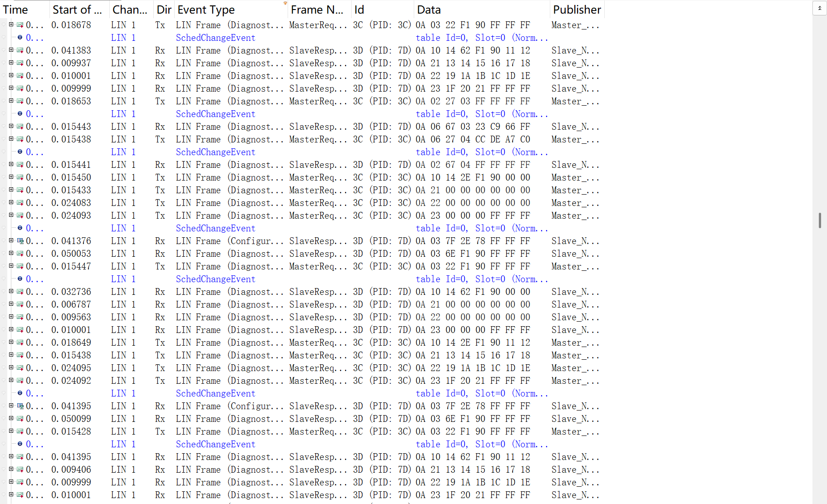Expand the LIN frame row with start 0.018653
Viewport: 827px width, 504px height.
click(11, 101)
